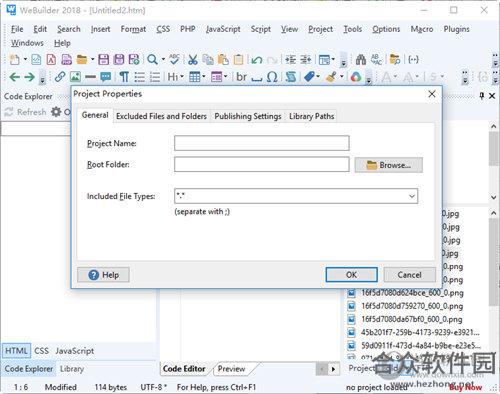The height and width of the screenshot is (394, 500).
Task: Insert a bulleted list
Action: coord(140,77)
